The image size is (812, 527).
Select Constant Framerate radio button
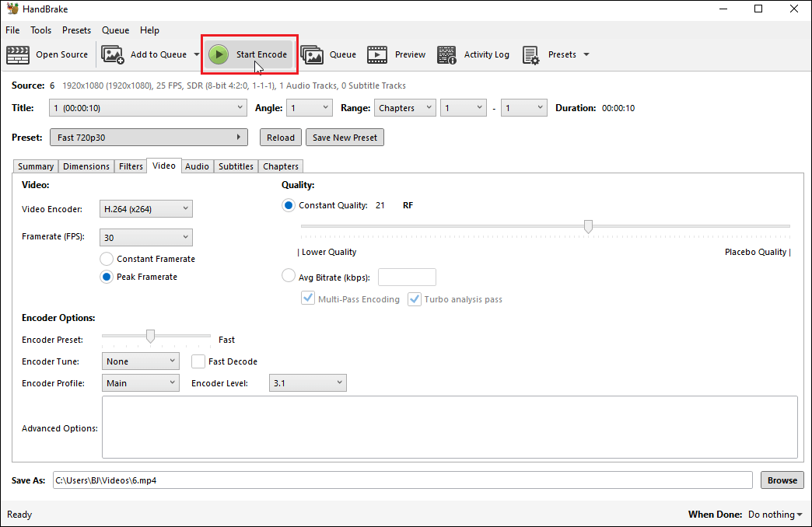107,259
